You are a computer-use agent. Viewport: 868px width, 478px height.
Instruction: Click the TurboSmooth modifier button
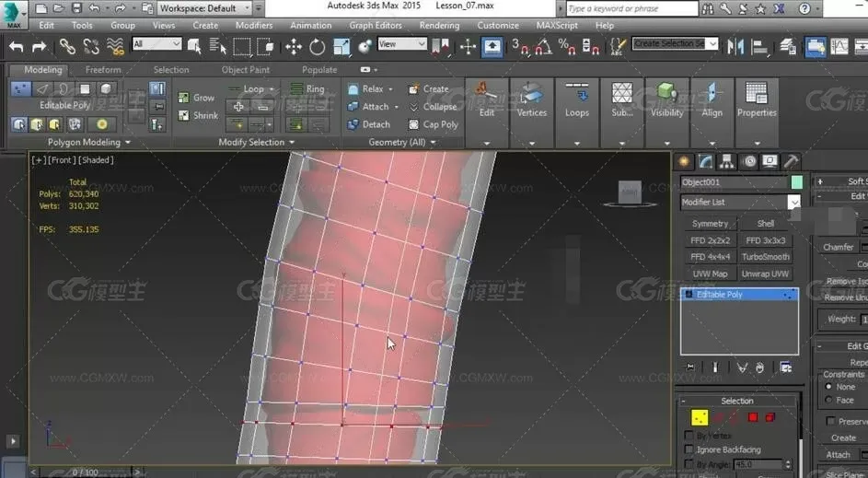[x=766, y=257]
